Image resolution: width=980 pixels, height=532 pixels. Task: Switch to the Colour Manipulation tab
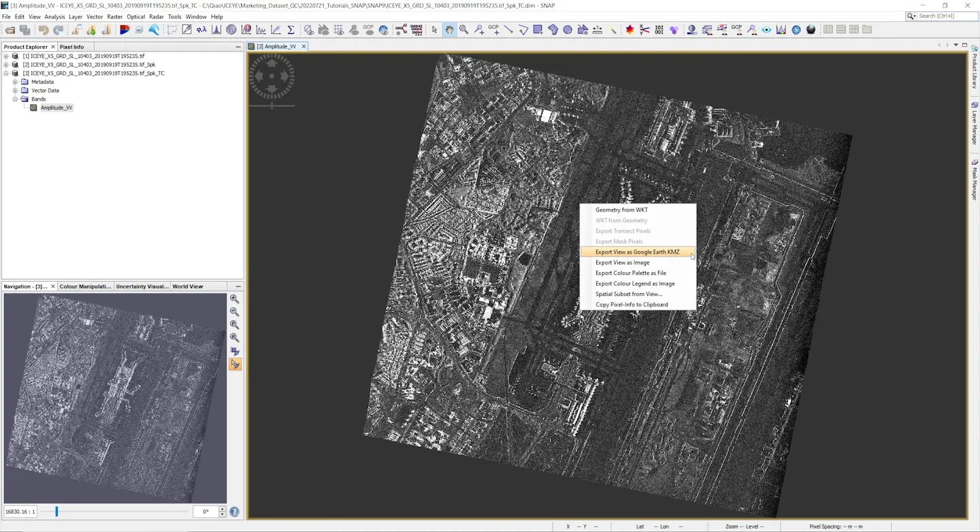coord(85,286)
